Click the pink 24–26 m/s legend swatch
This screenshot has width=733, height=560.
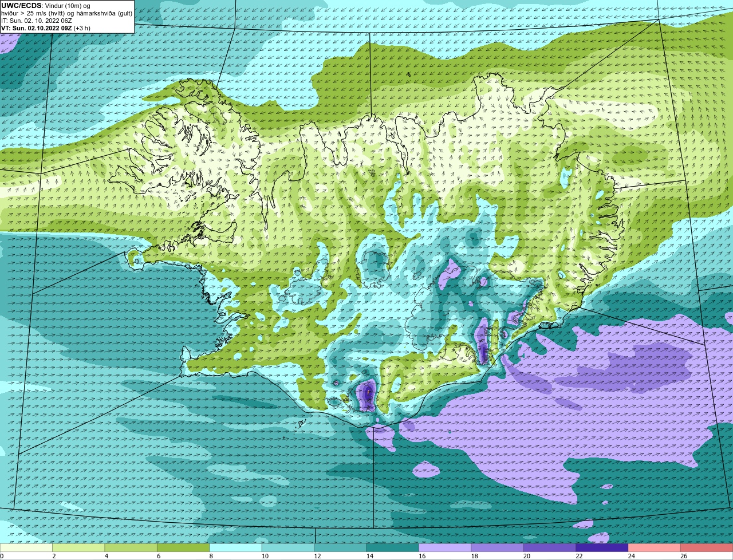click(655, 547)
